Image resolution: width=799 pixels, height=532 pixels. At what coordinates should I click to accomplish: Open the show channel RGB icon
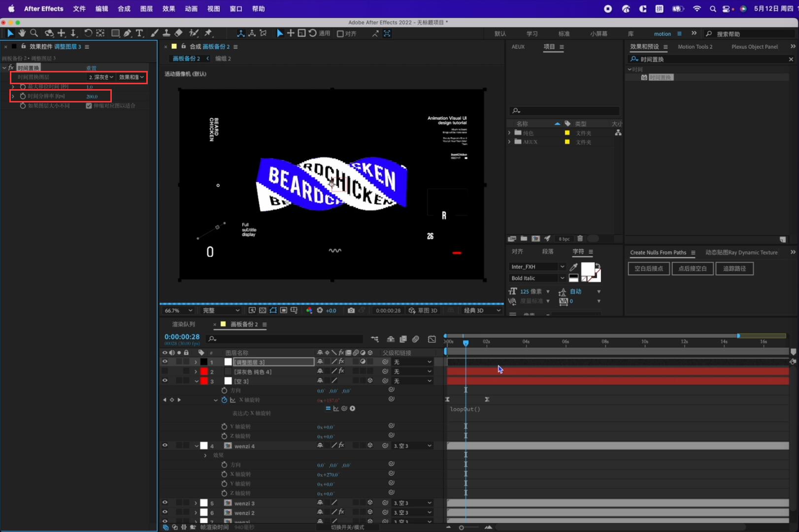pyautogui.click(x=309, y=310)
